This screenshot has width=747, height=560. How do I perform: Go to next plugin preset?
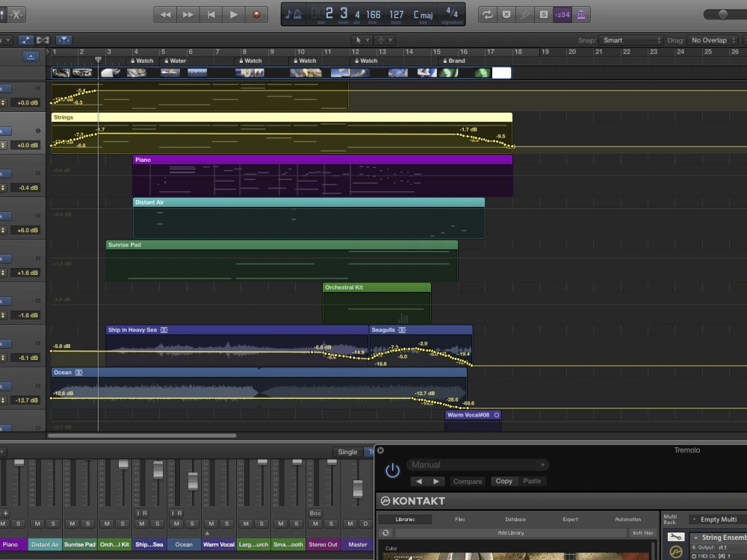[x=436, y=482]
